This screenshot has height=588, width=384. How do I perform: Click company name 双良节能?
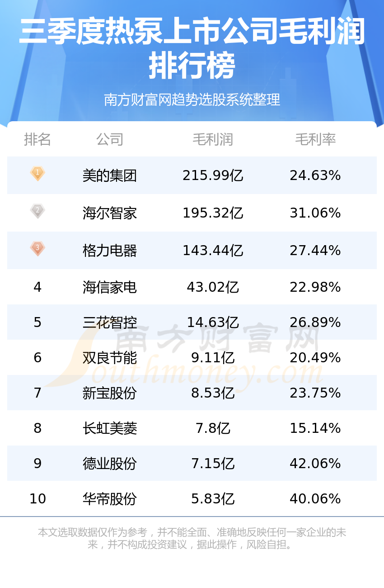110,358
